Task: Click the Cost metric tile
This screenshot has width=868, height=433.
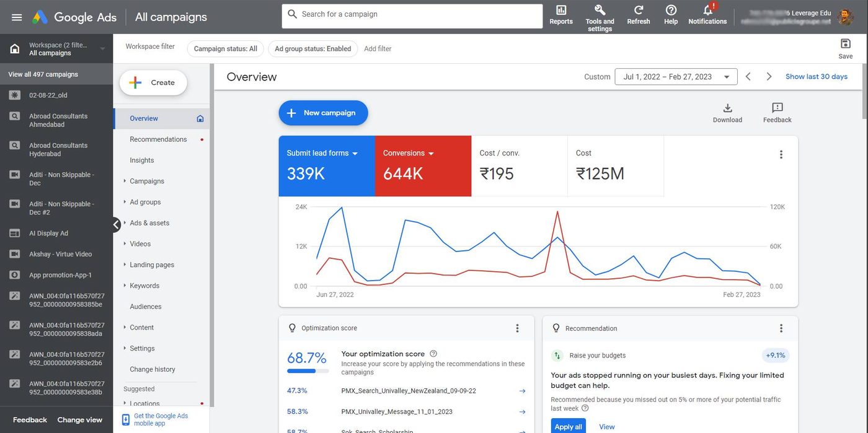Action: 615,166
